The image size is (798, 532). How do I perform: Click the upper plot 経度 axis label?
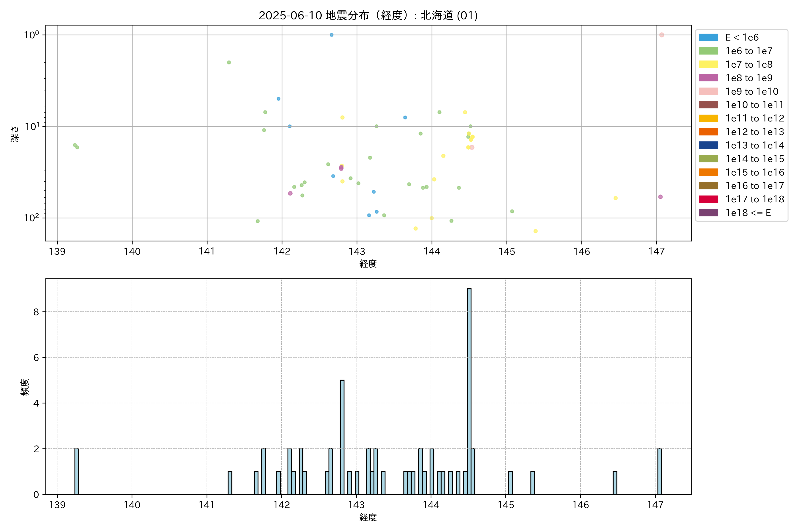(368, 264)
